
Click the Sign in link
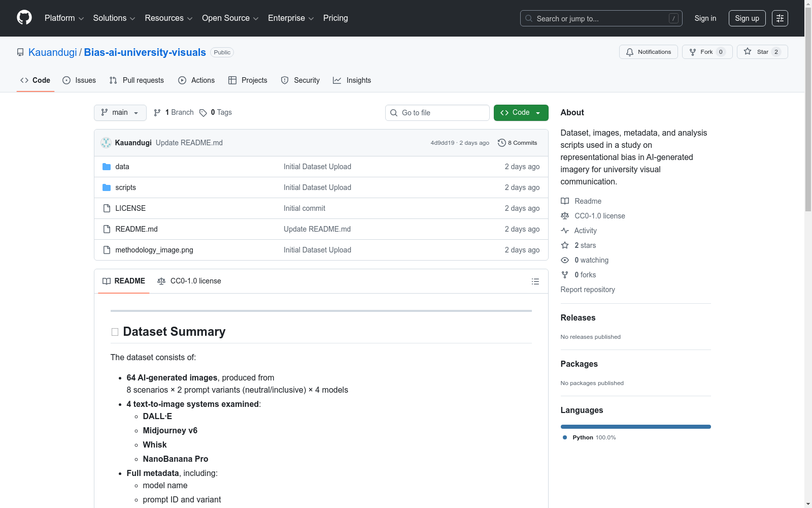coord(705,18)
